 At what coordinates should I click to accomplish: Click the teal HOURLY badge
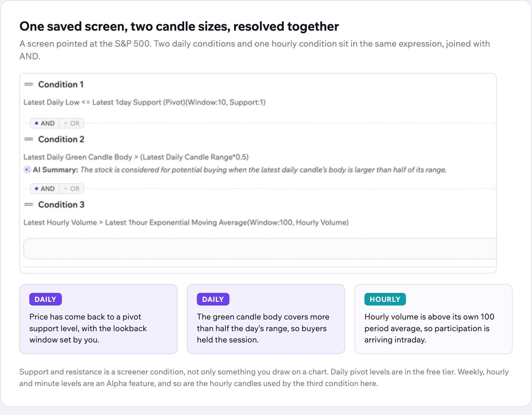coord(385,299)
